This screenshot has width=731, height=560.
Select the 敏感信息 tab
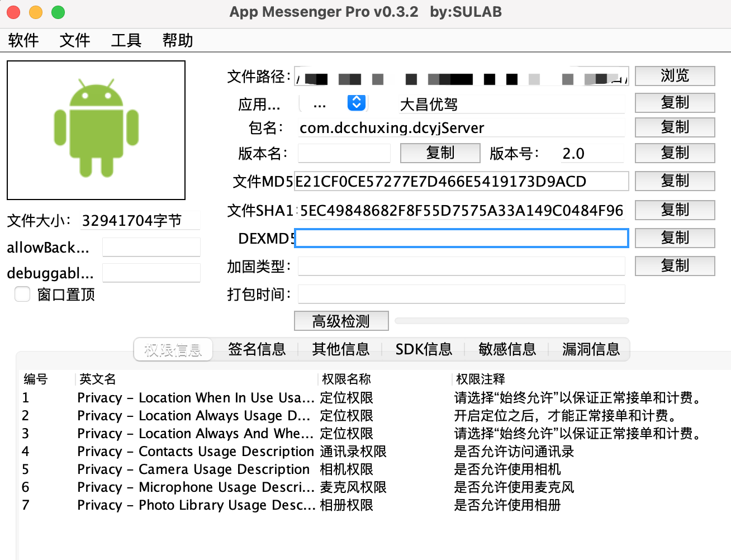pos(507,349)
